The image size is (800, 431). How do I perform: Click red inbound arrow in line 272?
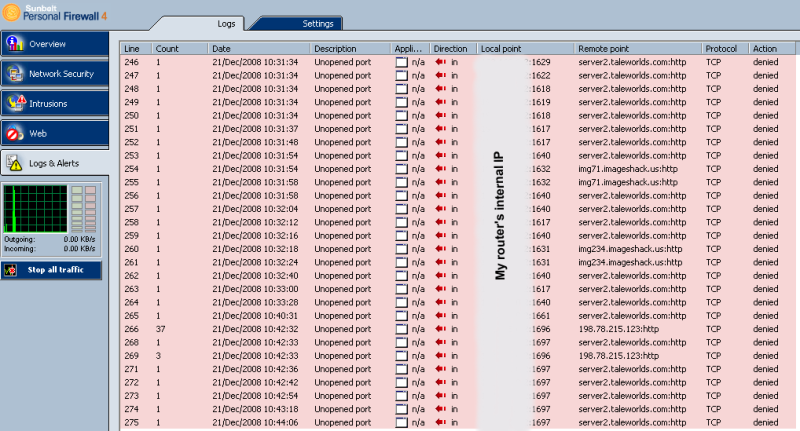click(440, 383)
